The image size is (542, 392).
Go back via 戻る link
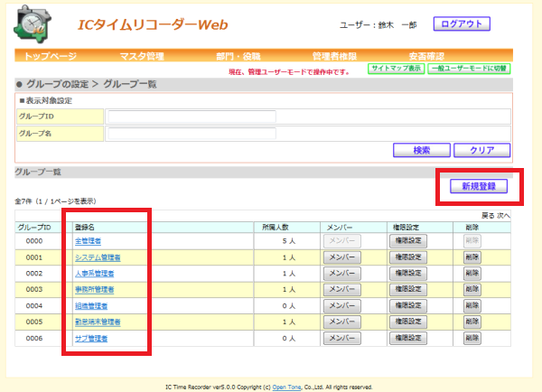pos(488,216)
